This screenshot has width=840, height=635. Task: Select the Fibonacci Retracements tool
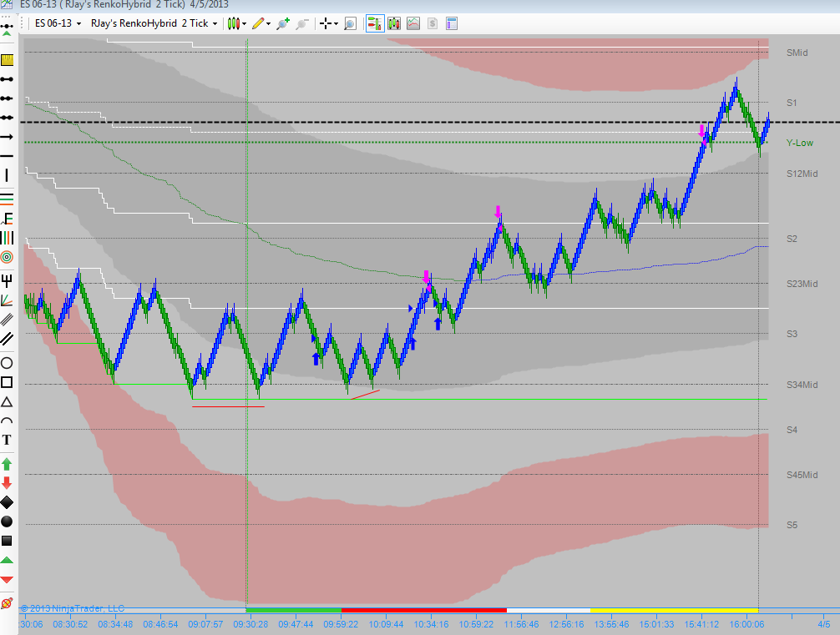click(7, 199)
